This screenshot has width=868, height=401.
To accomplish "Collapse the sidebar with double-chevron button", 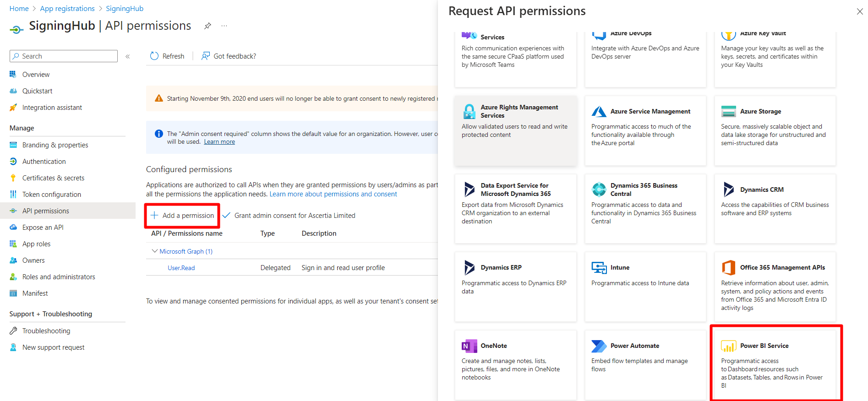I will coord(128,56).
